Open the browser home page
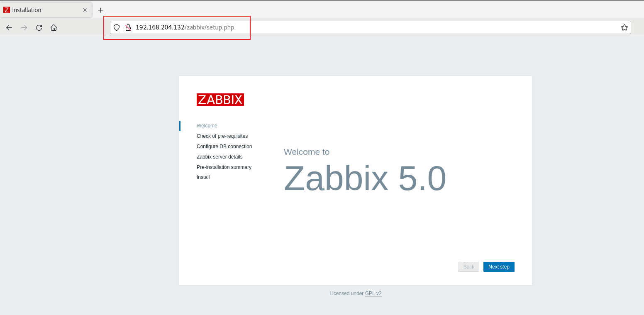644x315 pixels. tap(54, 27)
